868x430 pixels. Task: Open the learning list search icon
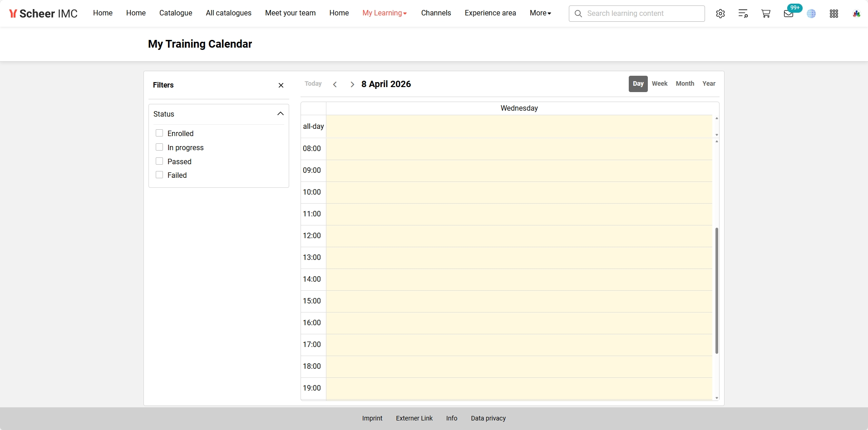[x=743, y=14]
